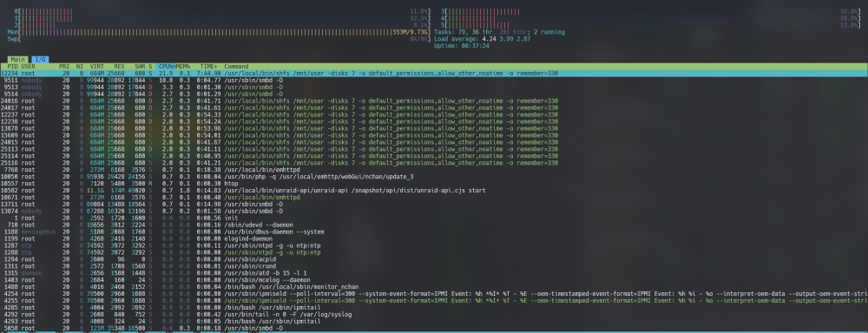The height and width of the screenshot is (333, 868).
Task: Select the udevd --daemon process row
Action: click(434, 225)
